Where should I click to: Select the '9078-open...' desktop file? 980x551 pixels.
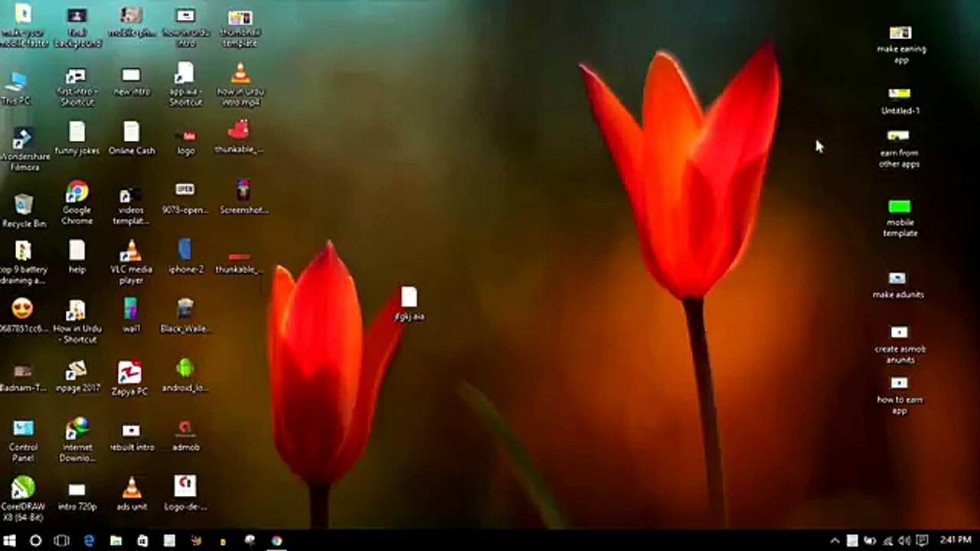pyautogui.click(x=185, y=198)
